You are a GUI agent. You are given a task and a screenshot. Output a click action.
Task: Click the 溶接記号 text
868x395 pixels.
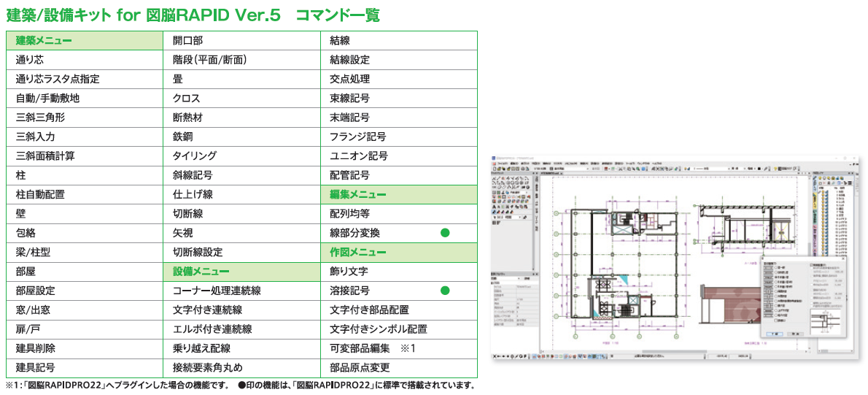pos(349,291)
